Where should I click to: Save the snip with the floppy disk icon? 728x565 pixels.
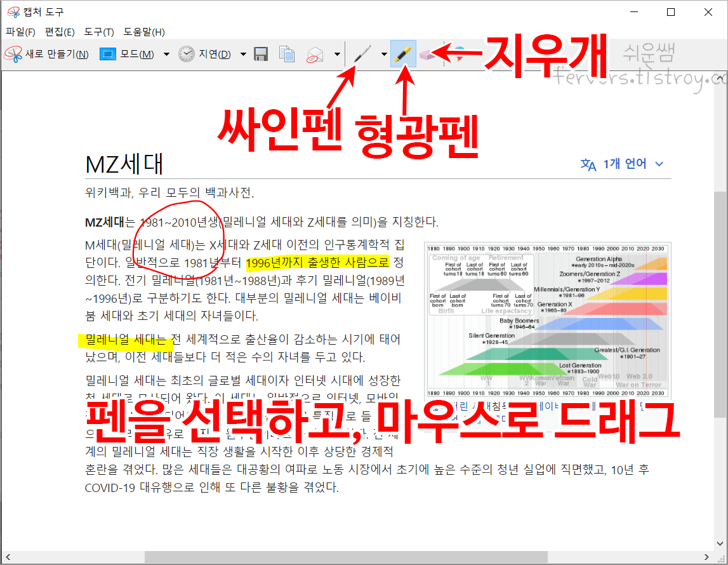(261, 55)
